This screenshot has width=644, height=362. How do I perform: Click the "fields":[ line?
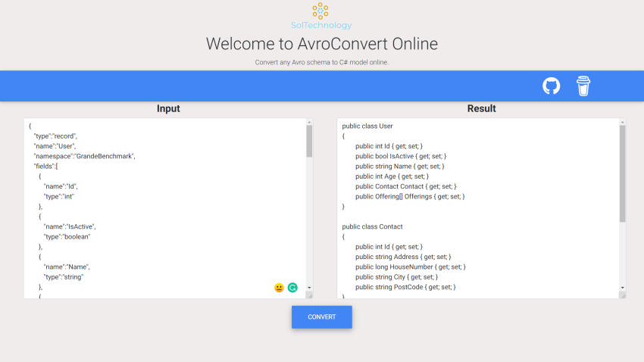click(x=45, y=166)
